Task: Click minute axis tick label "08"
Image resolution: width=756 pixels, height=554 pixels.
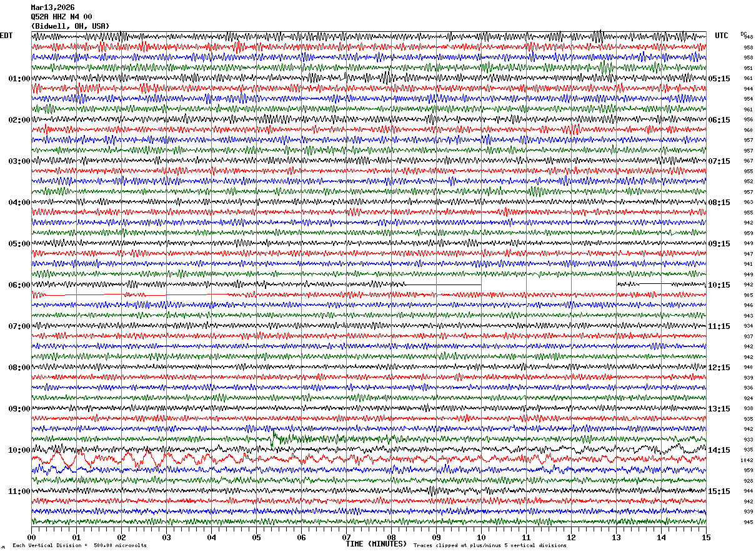Action: 391,537
